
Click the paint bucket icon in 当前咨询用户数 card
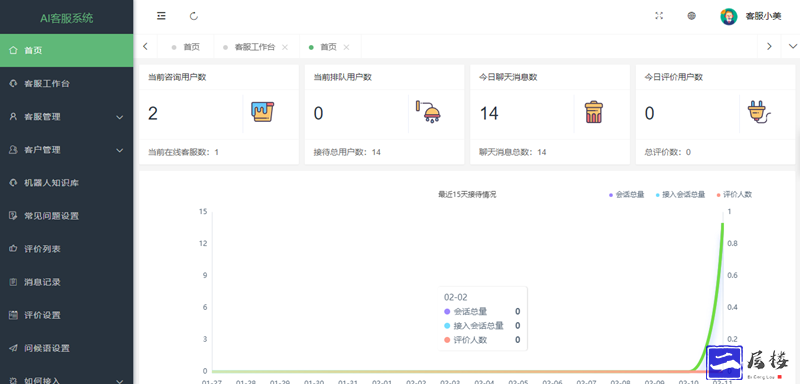pyautogui.click(x=263, y=112)
